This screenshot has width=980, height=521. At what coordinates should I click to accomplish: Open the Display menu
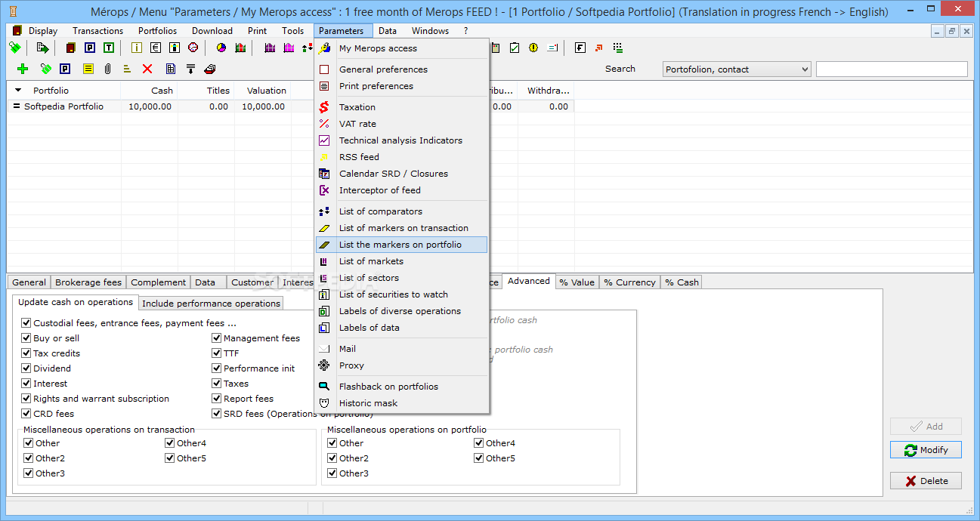click(43, 31)
